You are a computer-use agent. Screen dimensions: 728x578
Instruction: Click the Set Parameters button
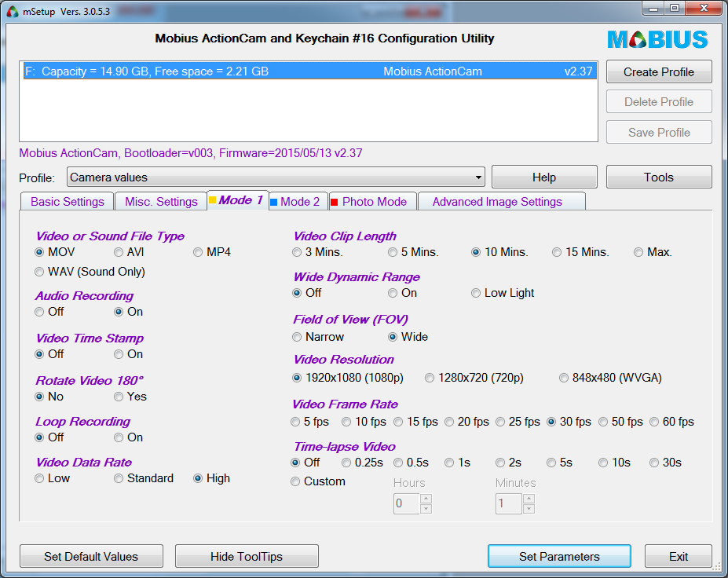click(559, 557)
